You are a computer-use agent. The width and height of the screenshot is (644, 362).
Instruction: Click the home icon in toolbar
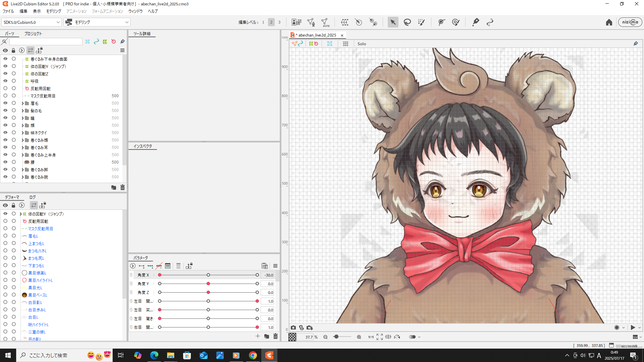tap(609, 22)
